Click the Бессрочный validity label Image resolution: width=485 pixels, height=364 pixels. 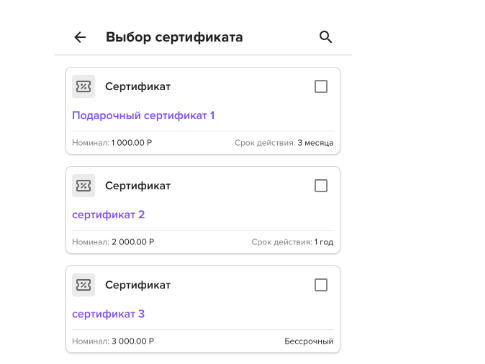(x=309, y=341)
